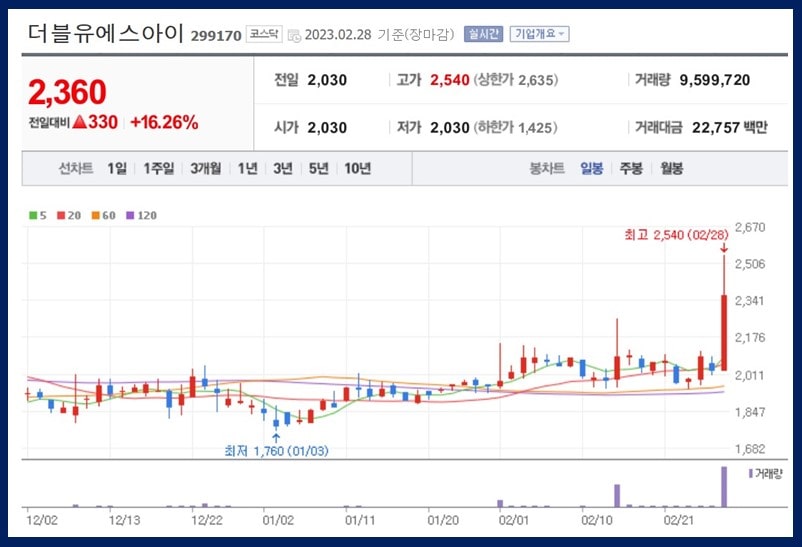This screenshot has width=802, height=547.
Task: Click the volume bar after 02/10
Action: point(617,495)
